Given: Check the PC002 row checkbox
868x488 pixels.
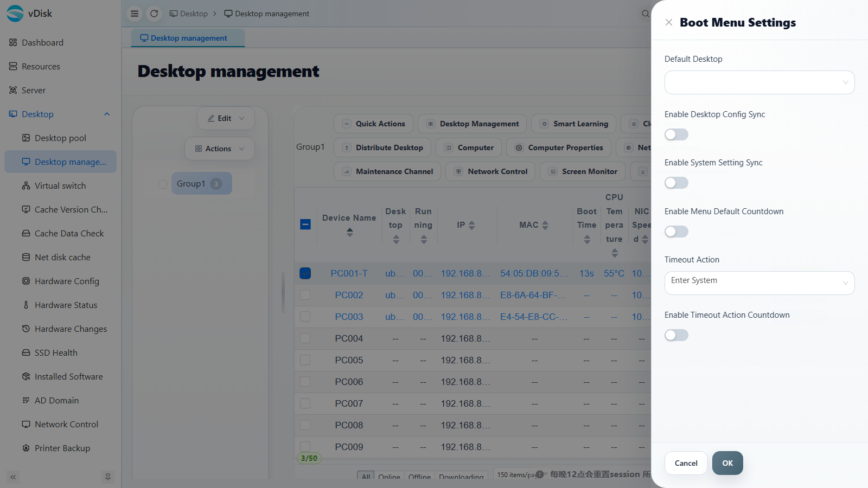Looking at the screenshot, I should tap(305, 295).
